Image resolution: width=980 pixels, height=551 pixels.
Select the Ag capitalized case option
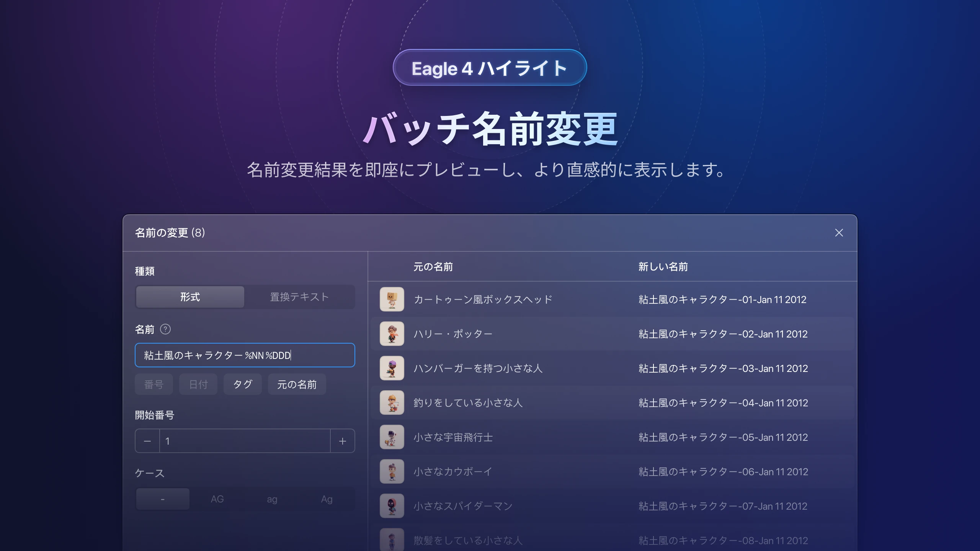[x=327, y=499]
